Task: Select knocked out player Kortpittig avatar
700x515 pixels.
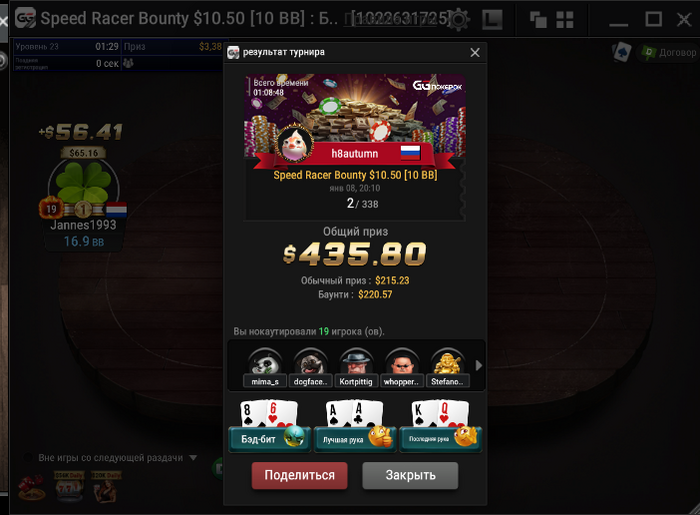Action: [356, 362]
